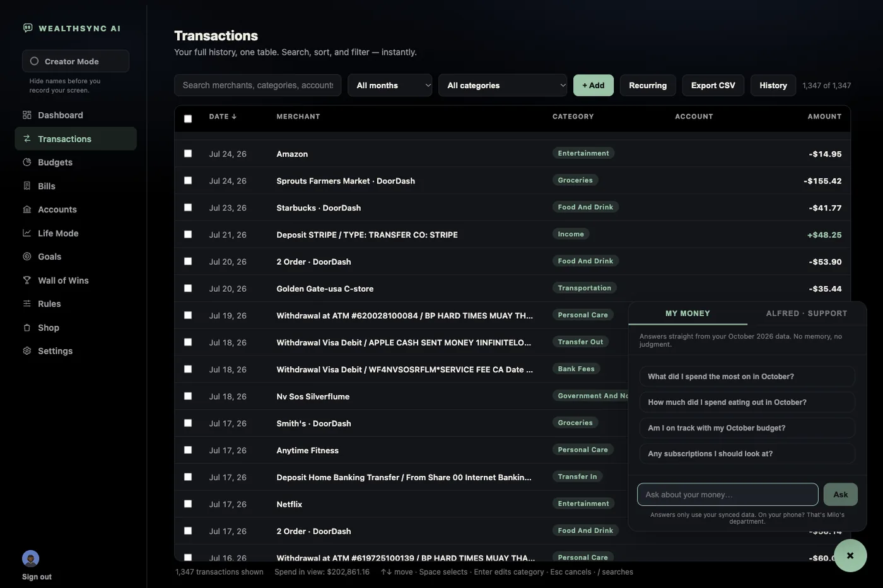883x588 pixels.
Task: Close the chat panel with the X button
Action: tap(850, 555)
